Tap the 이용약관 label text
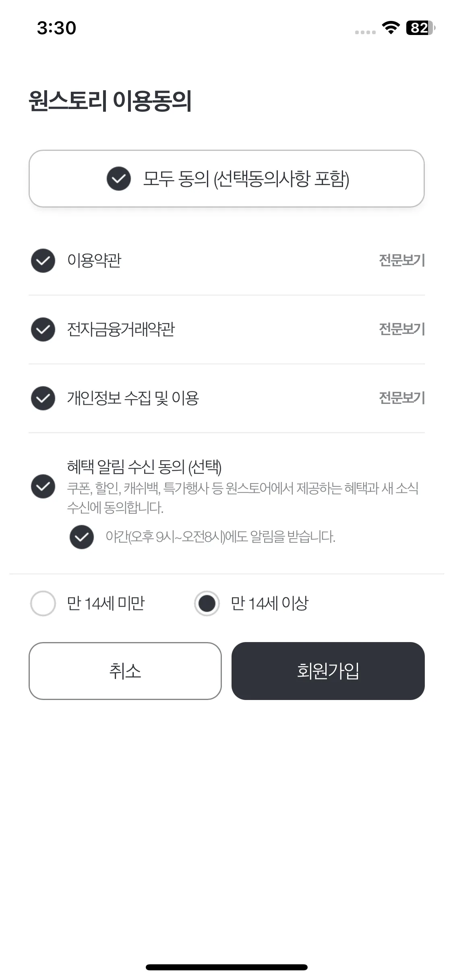The width and height of the screenshot is (453, 980). 94,261
